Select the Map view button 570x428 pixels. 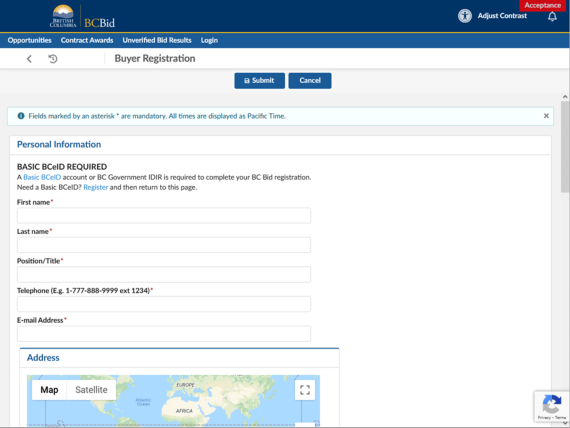[x=49, y=390]
